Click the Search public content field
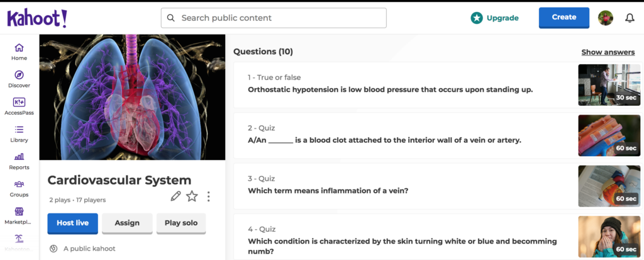This screenshot has height=260, width=644. pos(274,18)
